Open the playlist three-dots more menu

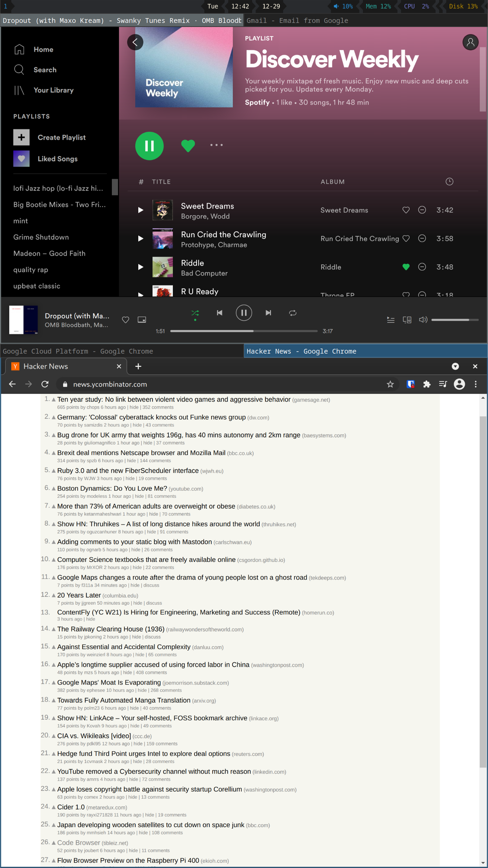click(216, 145)
